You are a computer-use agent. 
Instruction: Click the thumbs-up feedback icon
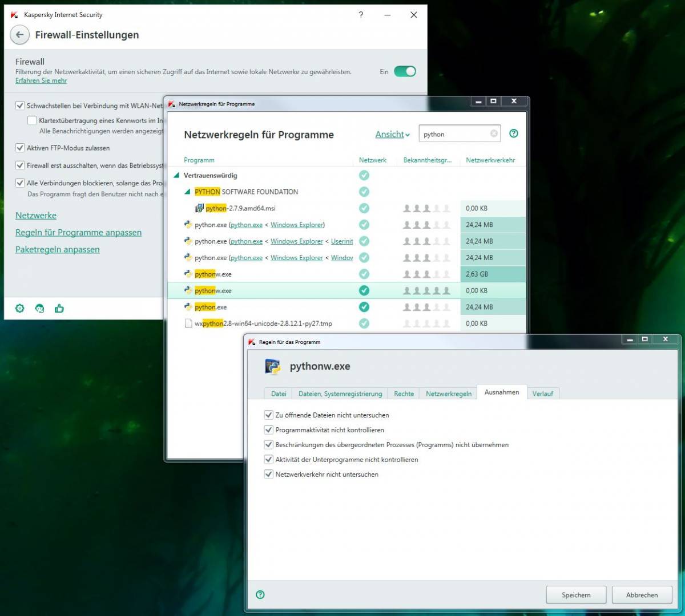coord(59,309)
